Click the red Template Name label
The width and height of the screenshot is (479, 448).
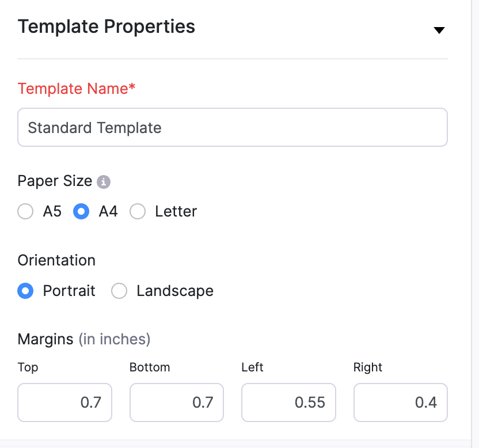tap(77, 89)
